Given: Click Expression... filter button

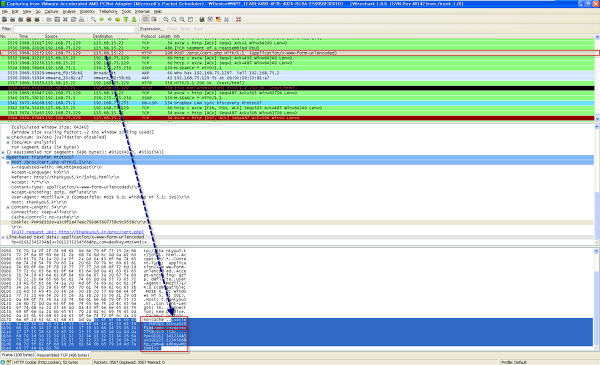Looking at the screenshot, I should (x=152, y=29).
